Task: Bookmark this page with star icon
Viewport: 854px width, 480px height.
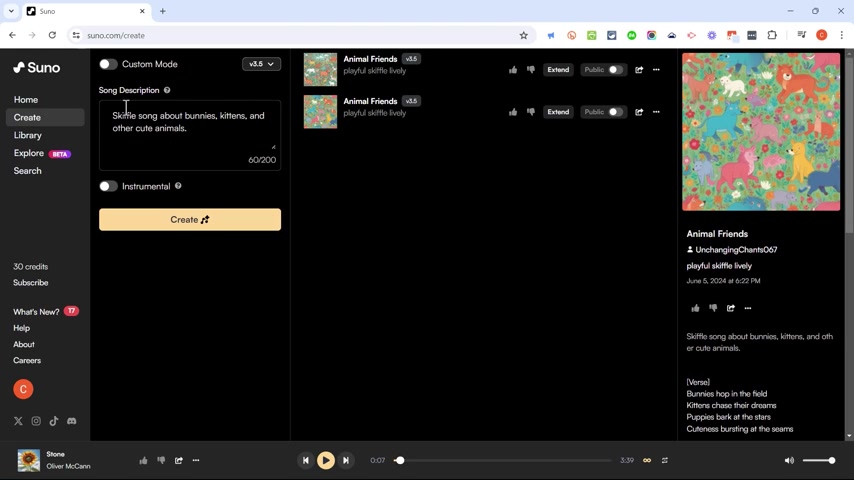Action: tap(523, 35)
